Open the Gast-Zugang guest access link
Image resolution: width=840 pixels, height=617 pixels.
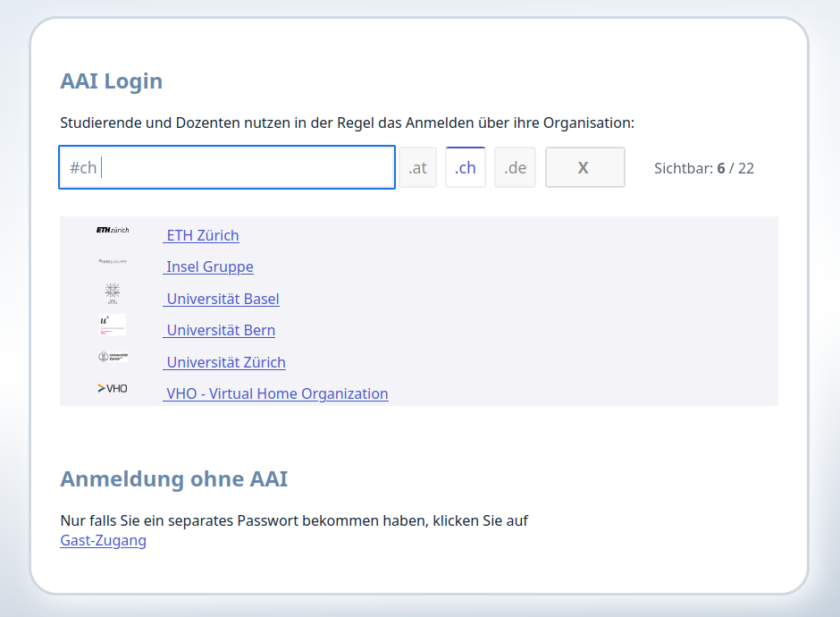pyautogui.click(x=104, y=540)
